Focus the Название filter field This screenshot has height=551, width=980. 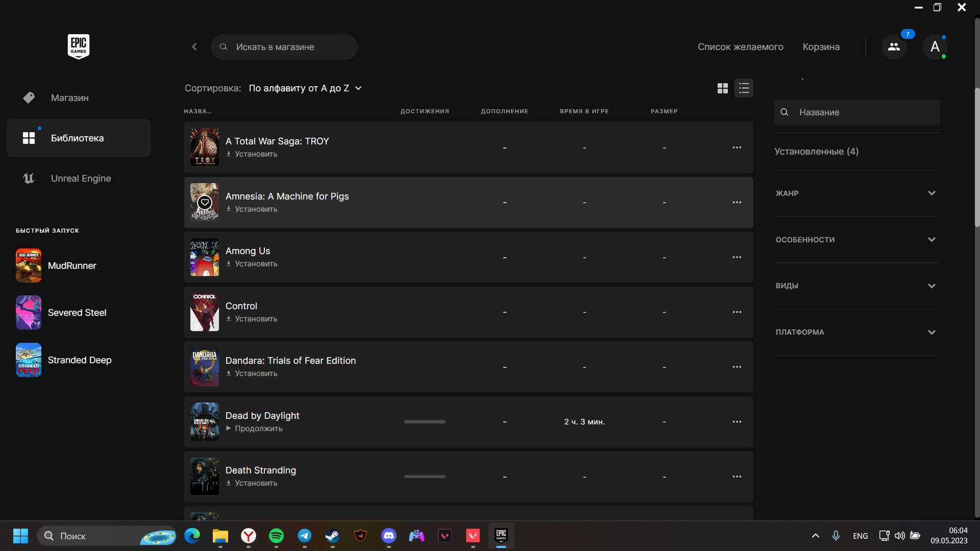click(x=856, y=112)
